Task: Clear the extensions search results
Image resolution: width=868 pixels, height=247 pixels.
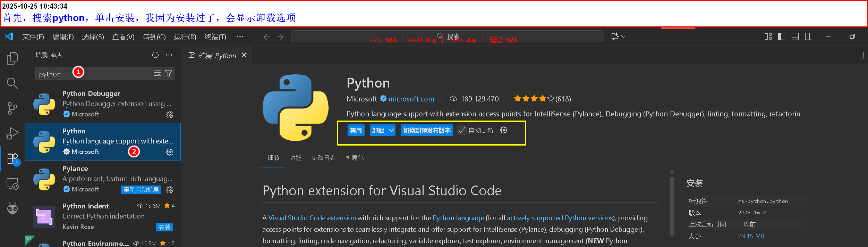Action: pyautogui.click(x=157, y=73)
